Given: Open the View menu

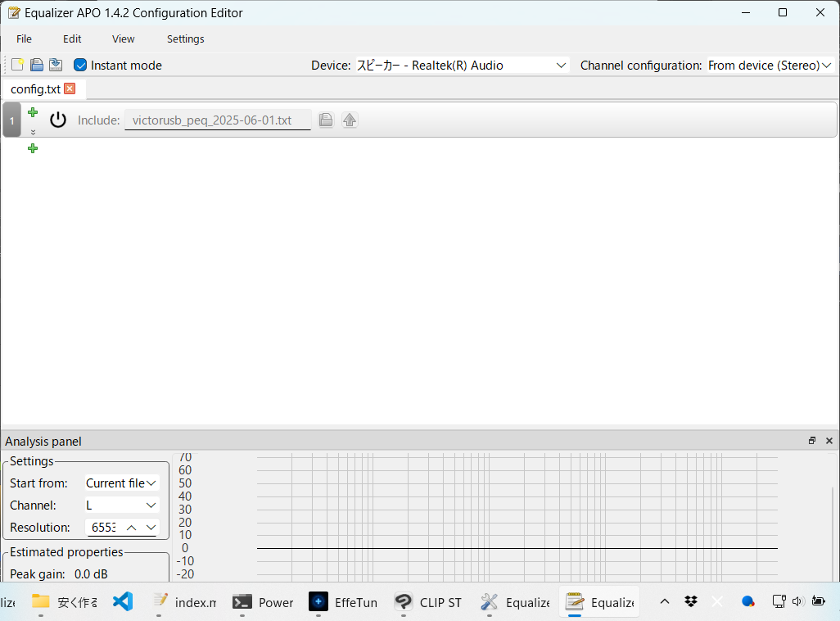Looking at the screenshot, I should click(123, 39).
